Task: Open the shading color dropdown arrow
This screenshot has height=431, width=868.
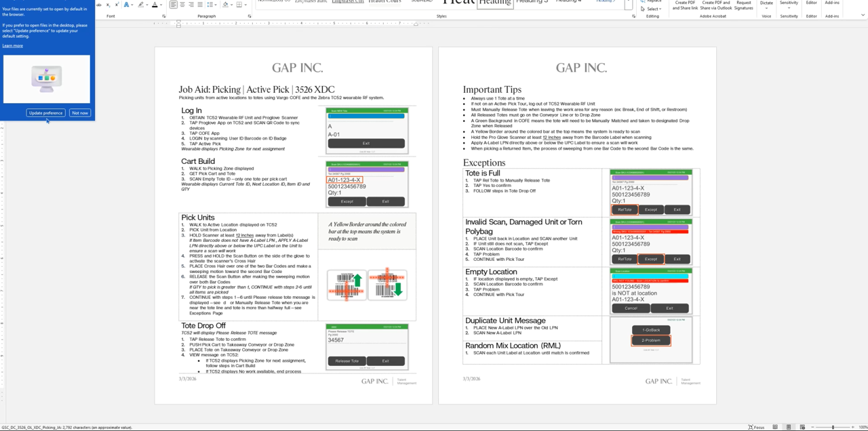Action: point(232,5)
